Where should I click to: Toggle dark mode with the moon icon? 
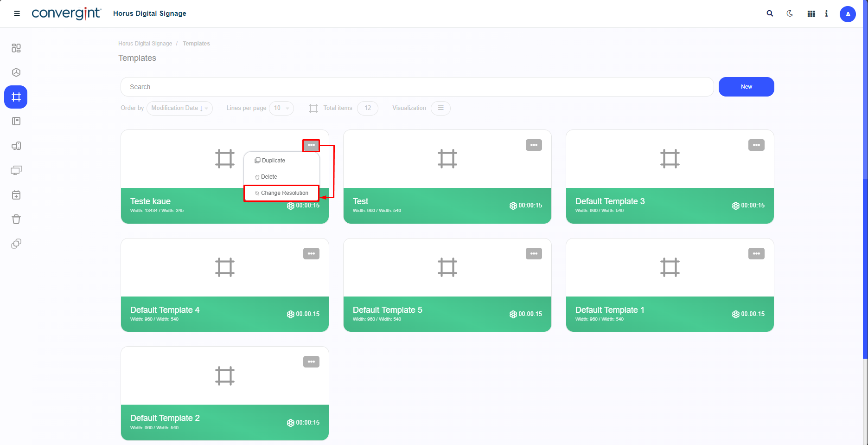pos(790,13)
